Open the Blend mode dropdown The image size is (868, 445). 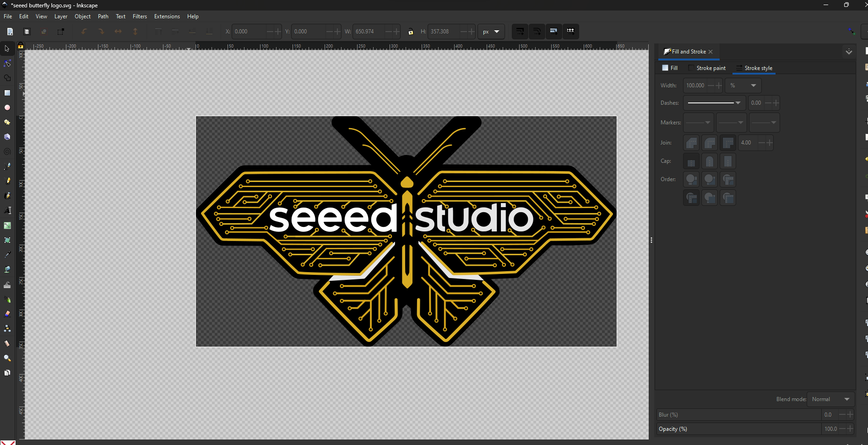[x=831, y=399]
